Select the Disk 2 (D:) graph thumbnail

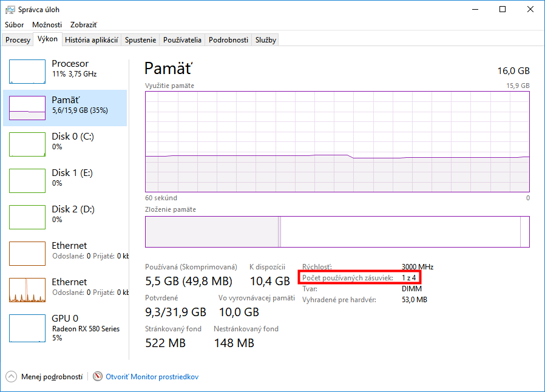[27, 217]
